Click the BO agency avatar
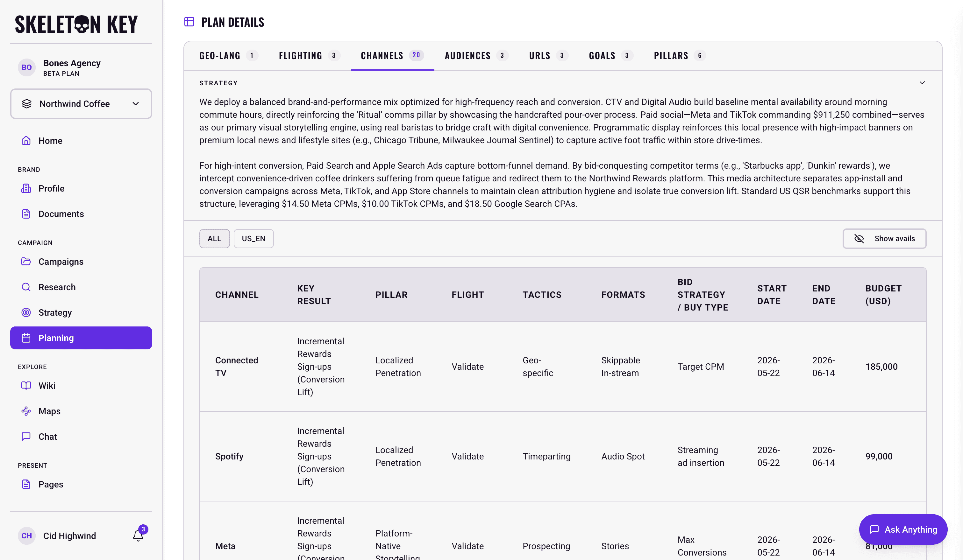The width and height of the screenshot is (963, 560). 27,67
